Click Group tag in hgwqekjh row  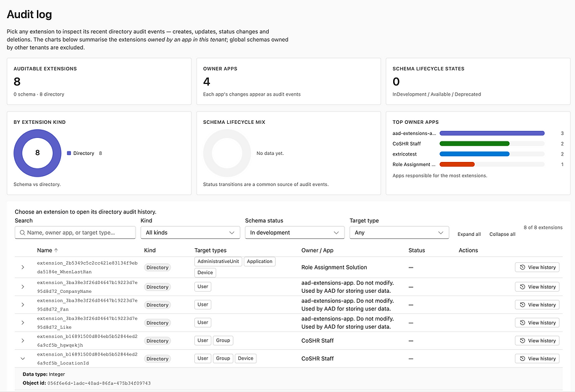tap(223, 341)
